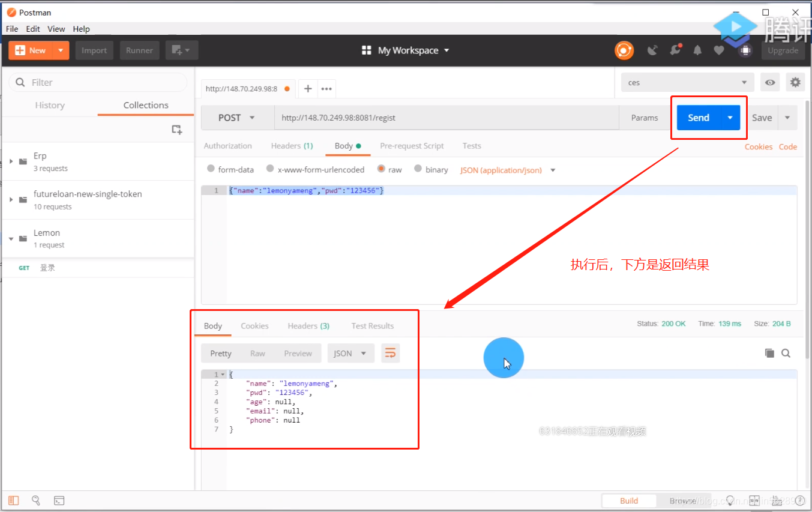The image size is (812, 512).
Task: Open Test Results tab
Action: click(x=373, y=326)
